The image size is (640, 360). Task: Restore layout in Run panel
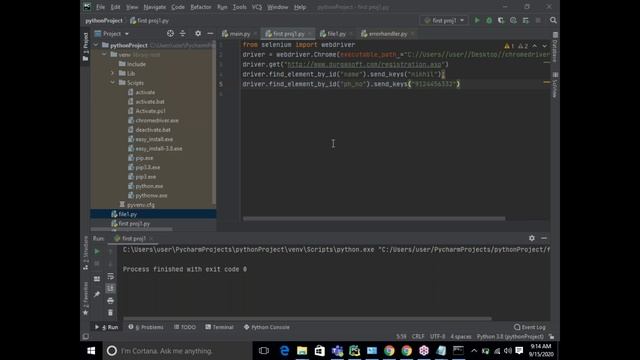[97, 279]
